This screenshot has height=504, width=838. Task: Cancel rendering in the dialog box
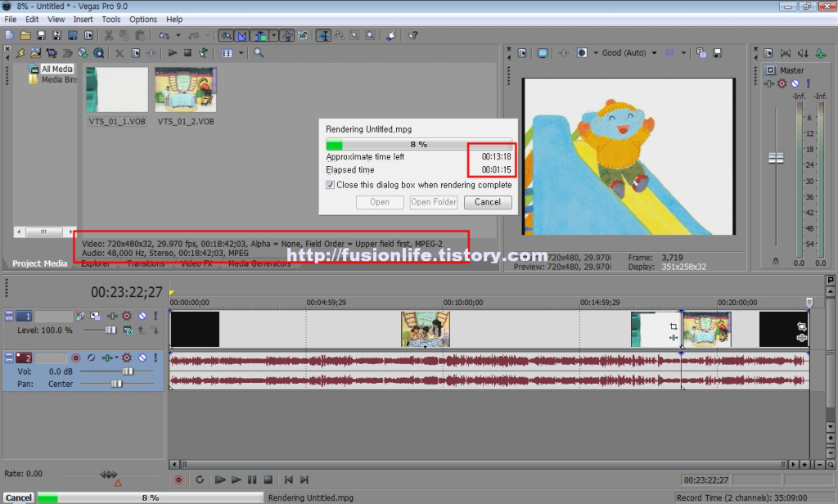[488, 202]
